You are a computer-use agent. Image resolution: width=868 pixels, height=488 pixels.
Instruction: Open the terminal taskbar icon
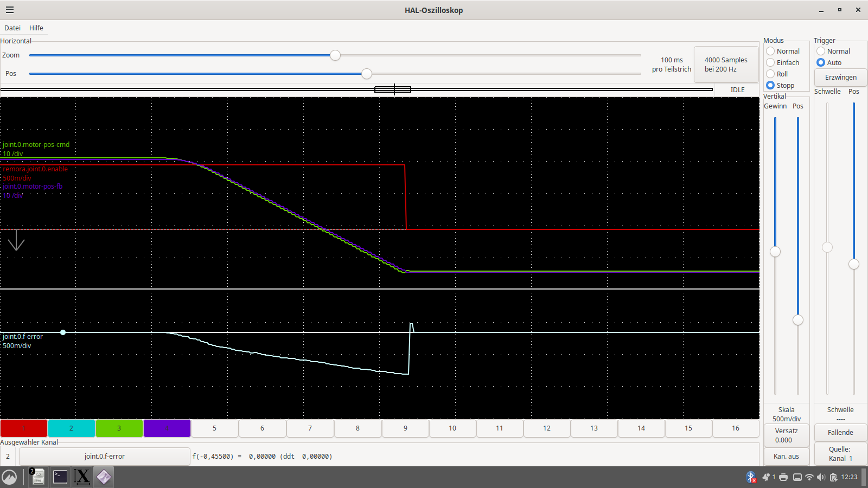(60, 477)
